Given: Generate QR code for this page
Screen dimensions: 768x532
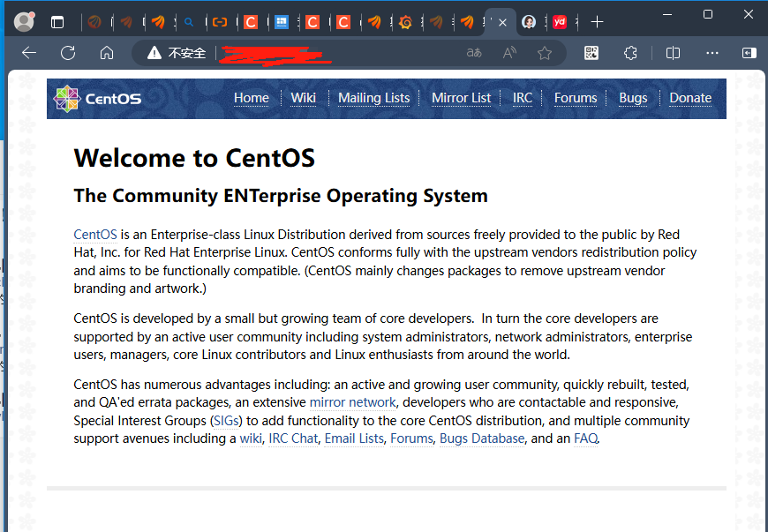Looking at the screenshot, I should click(591, 53).
